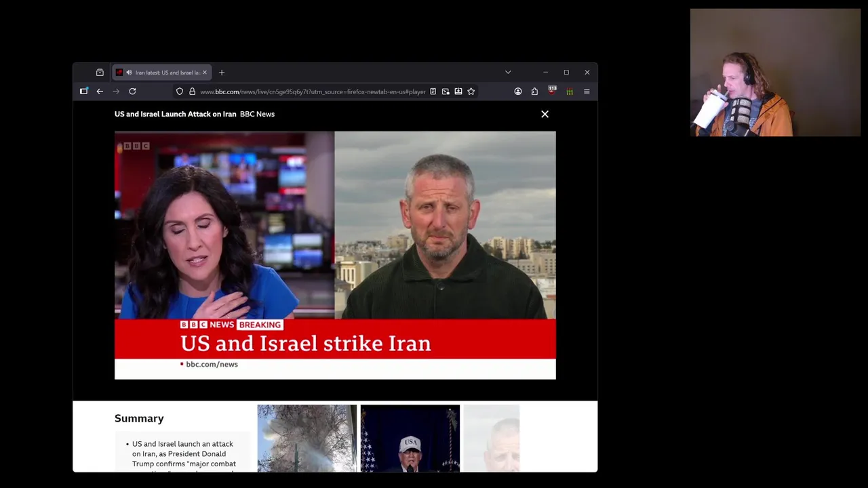Click the 'Summary' heading

[139, 418]
